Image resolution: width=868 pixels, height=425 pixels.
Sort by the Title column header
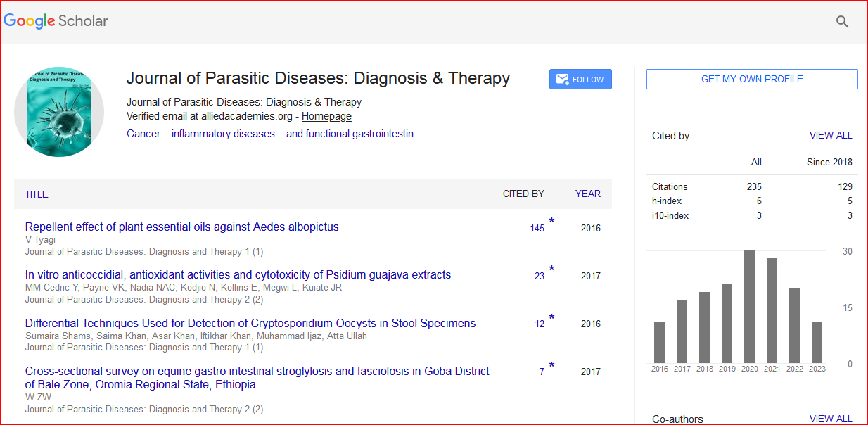click(x=37, y=194)
